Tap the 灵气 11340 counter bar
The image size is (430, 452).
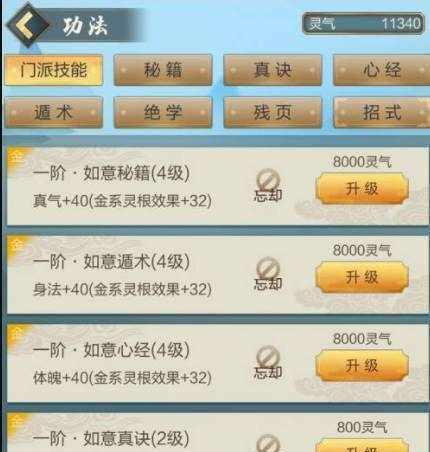click(363, 23)
